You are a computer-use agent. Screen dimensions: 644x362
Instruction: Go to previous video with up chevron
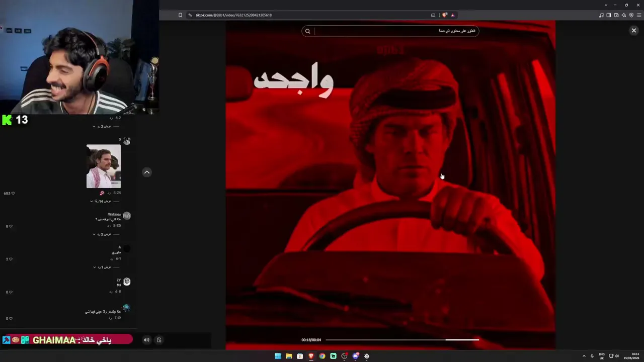pyautogui.click(x=147, y=172)
